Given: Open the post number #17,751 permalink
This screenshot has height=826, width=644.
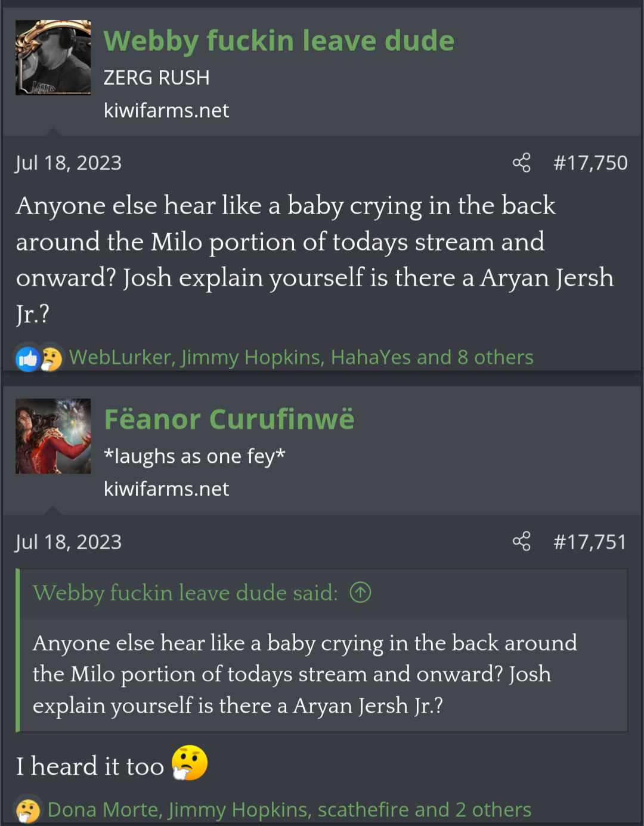Looking at the screenshot, I should (590, 542).
